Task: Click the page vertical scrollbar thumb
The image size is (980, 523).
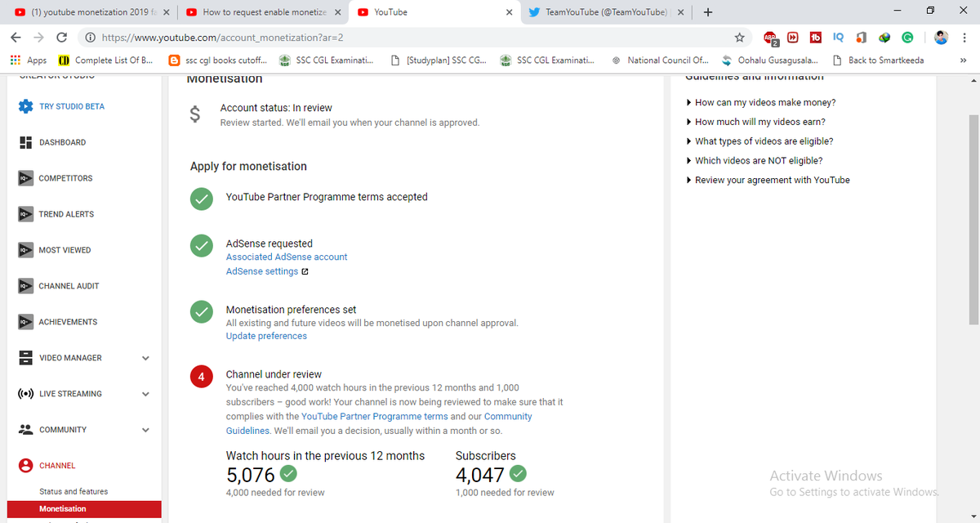Action: coord(973,221)
